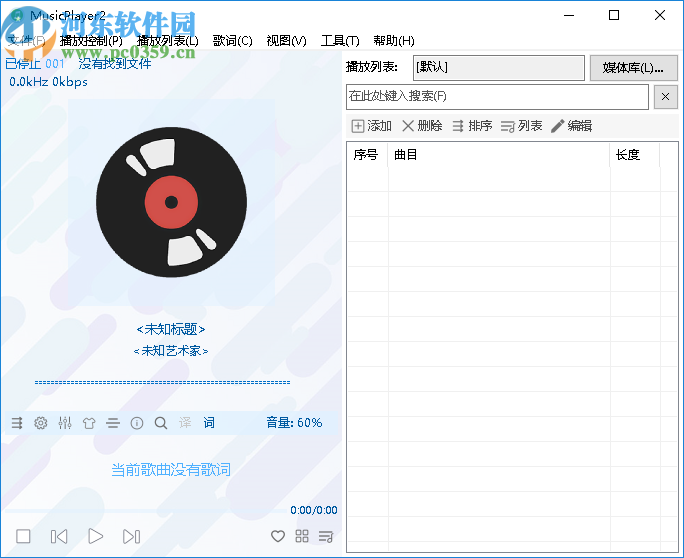Open the equalizer sliders icon

[65, 423]
